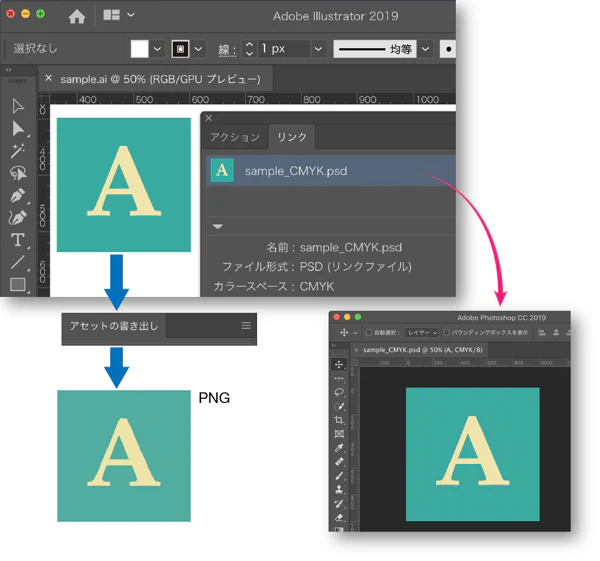Image resolution: width=600 pixels, height=561 pixels.
Task: Close the sample.ai document tab
Action: coord(48,78)
